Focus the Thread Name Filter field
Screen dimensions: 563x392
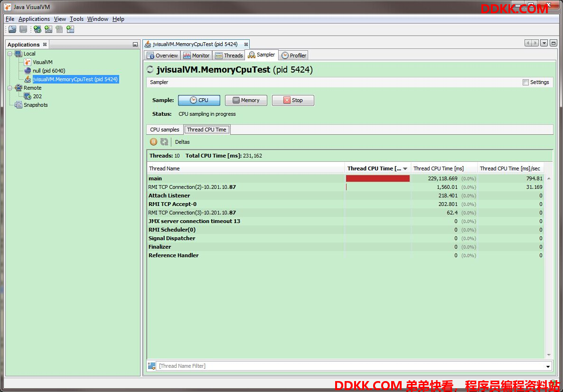pos(351,366)
